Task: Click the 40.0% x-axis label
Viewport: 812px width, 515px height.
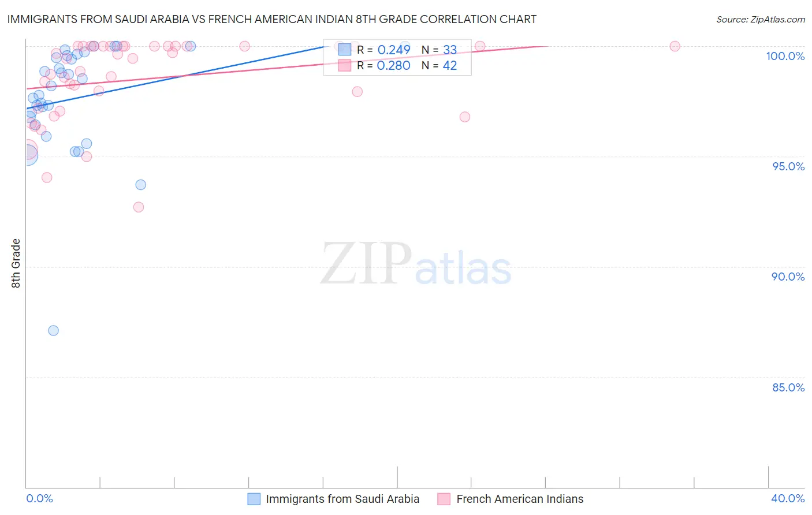Action: 788,499
